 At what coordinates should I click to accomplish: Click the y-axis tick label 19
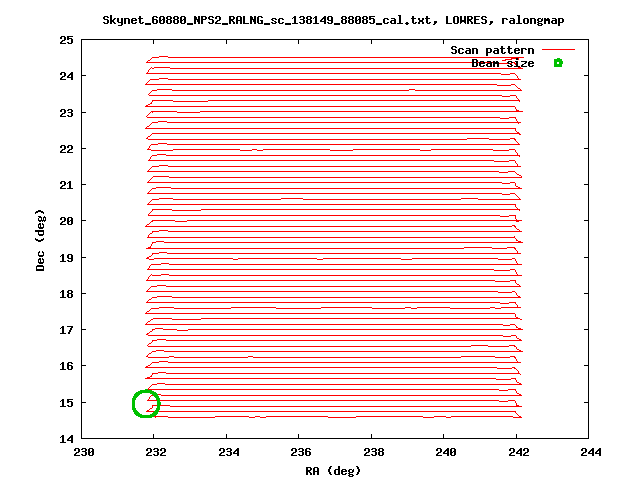coord(67,258)
